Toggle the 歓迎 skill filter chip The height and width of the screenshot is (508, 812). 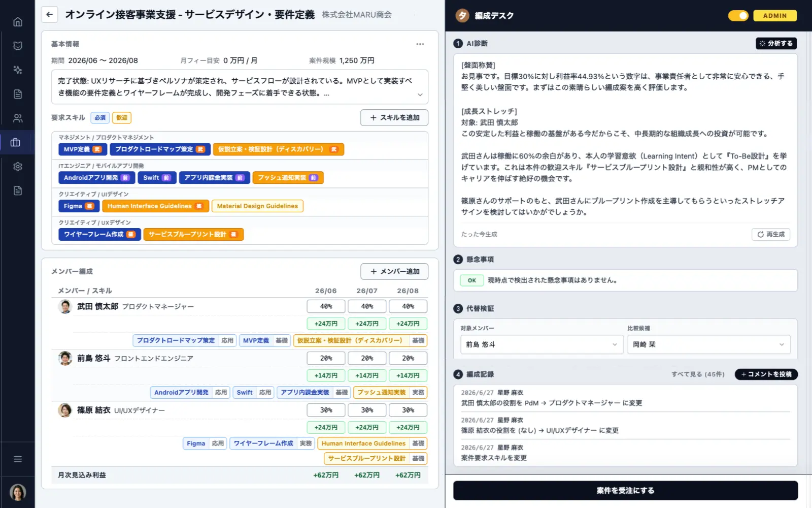tap(122, 118)
